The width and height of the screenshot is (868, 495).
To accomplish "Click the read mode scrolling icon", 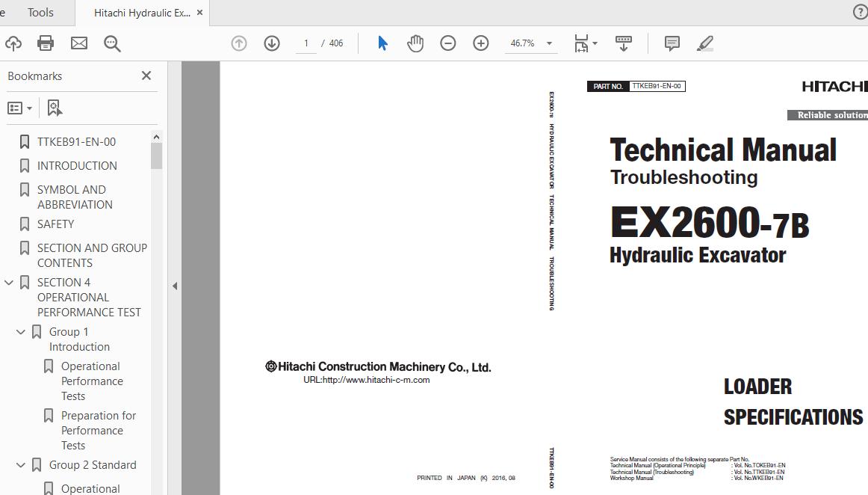I will 623,43.
